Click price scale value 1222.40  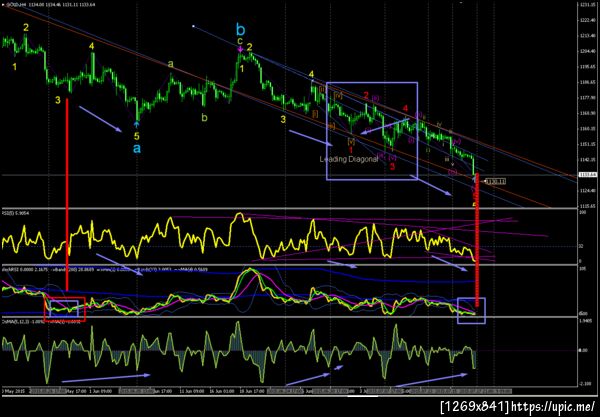tap(586, 20)
